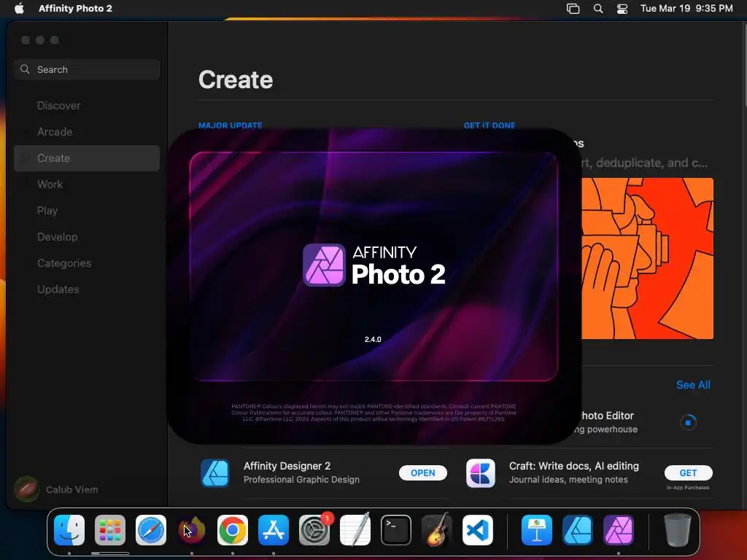Click MAJOR UPDATE story label
The width and height of the screenshot is (747, 560).
pos(230,125)
